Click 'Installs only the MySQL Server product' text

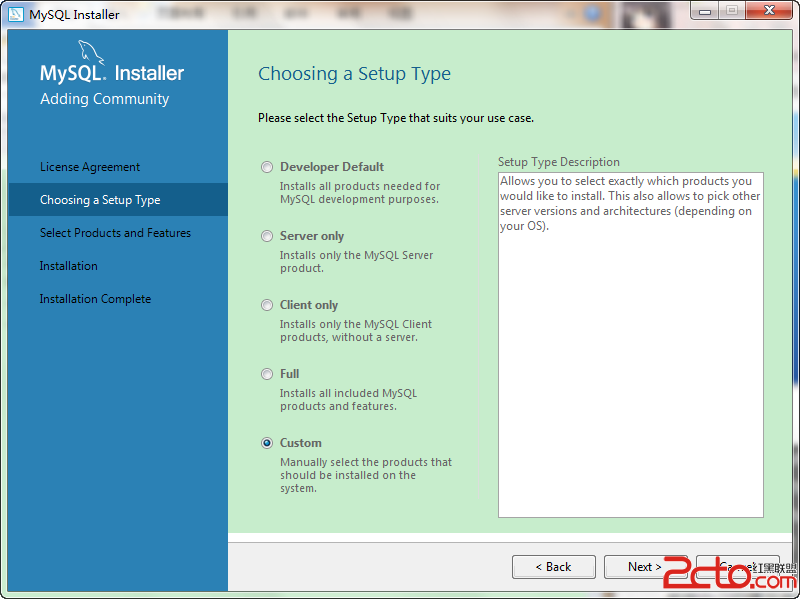(x=356, y=262)
